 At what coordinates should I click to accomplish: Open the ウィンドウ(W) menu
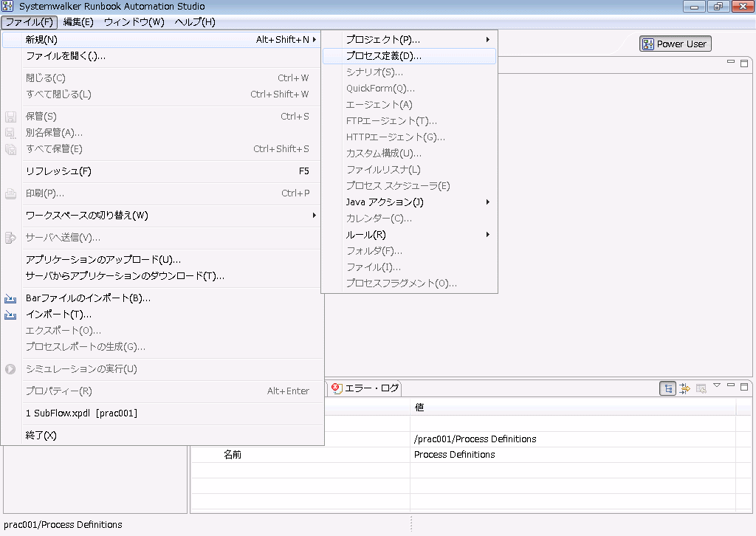tap(134, 22)
